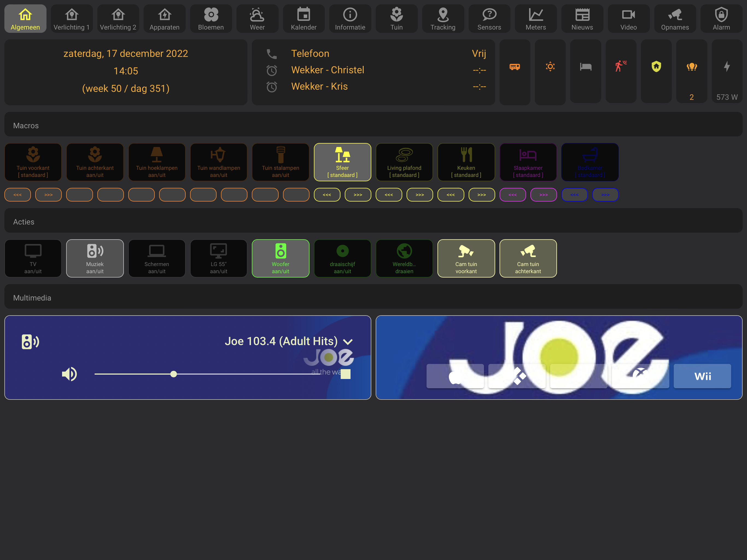Screen dimensions: 747x560
Task: Switch to the Verlichting 2 tab
Action: pyautogui.click(x=118, y=19)
